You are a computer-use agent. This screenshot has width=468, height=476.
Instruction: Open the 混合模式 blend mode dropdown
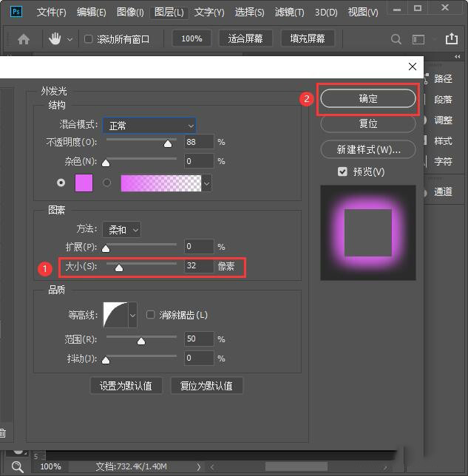tap(149, 126)
